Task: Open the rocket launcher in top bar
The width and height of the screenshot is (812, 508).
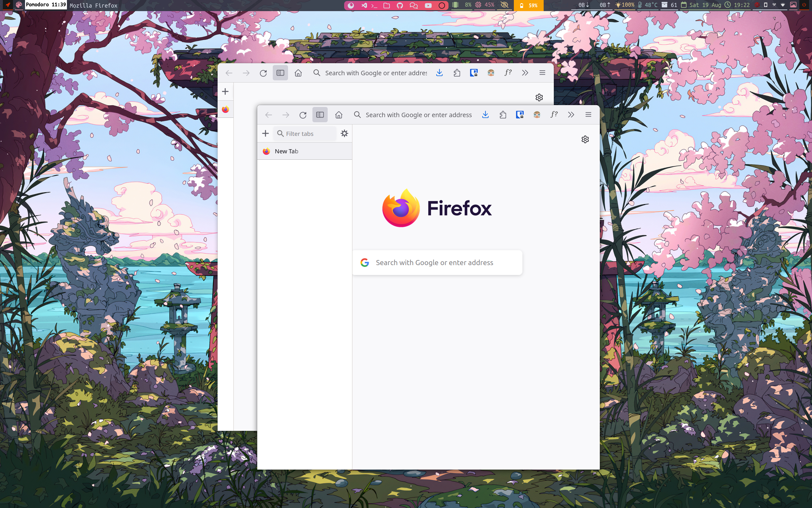Action: [7, 5]
